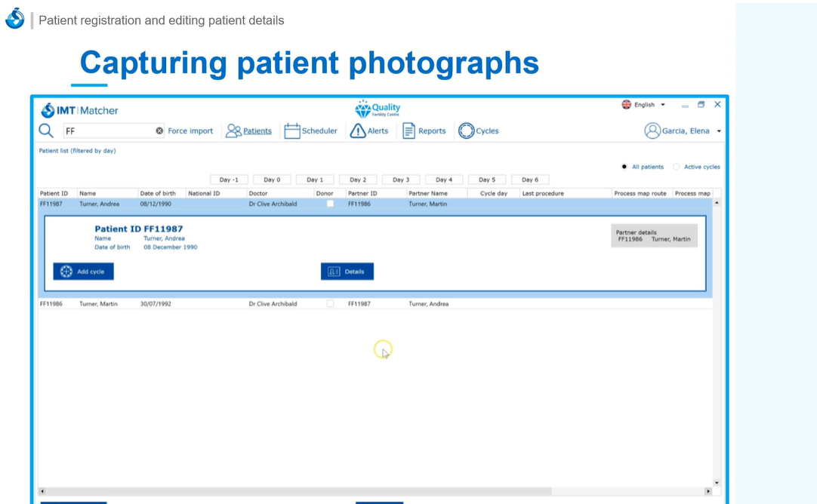
Task: Clear the search field text
Action: [159, 131]
